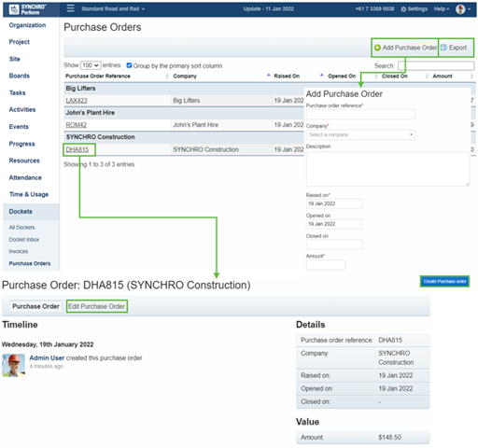Toggle Group by the primary sort column
Viewport: 478px width, 448px height.
click(x=129, y=65)
